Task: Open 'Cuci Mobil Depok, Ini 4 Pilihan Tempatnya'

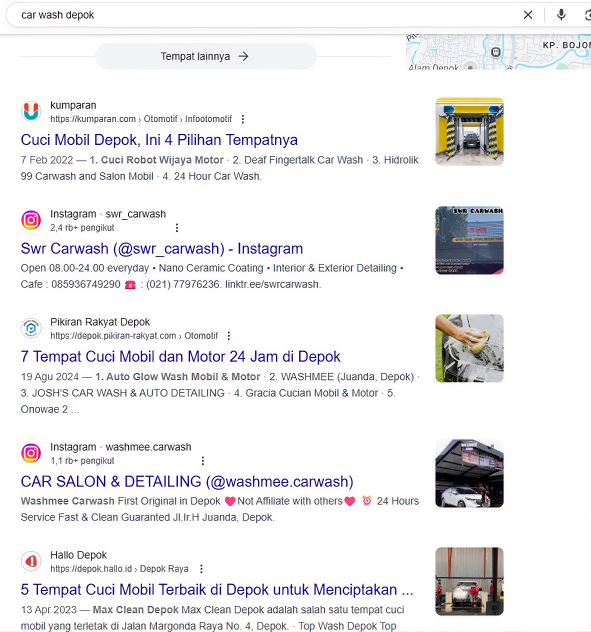Action: coord(159,140)
